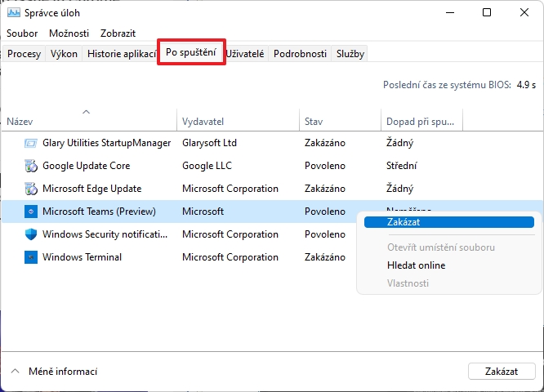This screenshot has height=392, width=544.
Task: Select Hledat online context menu entry
Action: click(416, 265)
